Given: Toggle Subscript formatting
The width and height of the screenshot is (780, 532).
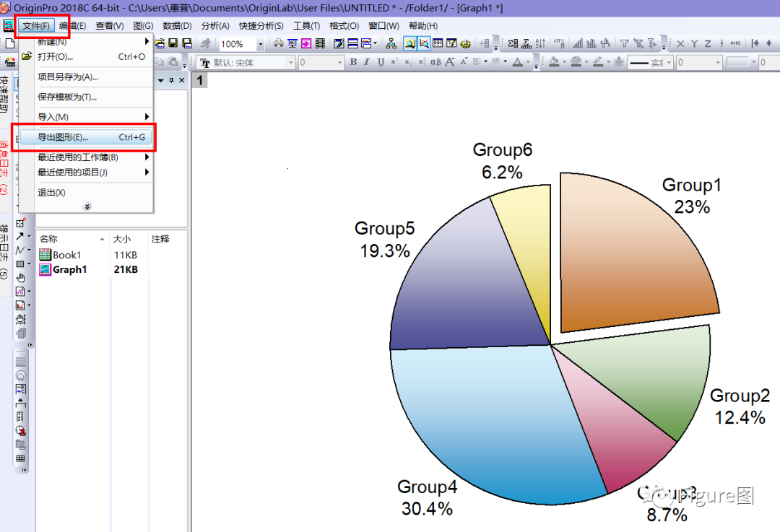Looking at the screenshot, I should point(408,62).
